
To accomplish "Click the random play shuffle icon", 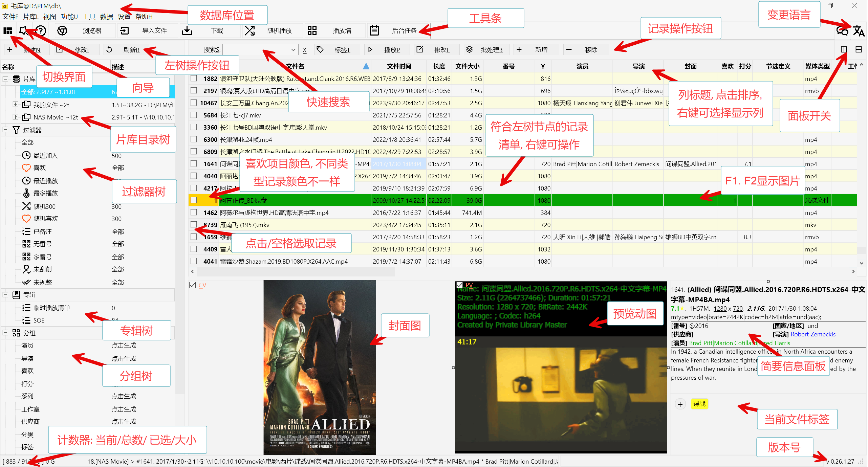I will (249, 31).
